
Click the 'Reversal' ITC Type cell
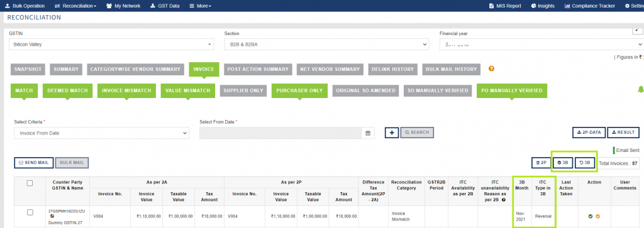coord(543,216)
